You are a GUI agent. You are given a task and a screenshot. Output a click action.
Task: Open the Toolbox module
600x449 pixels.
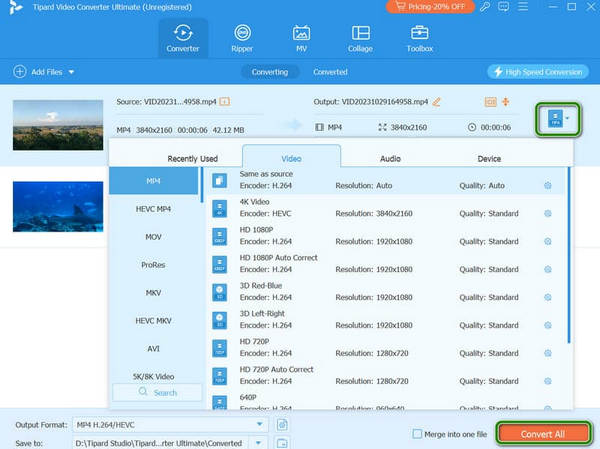coord(419,39)
